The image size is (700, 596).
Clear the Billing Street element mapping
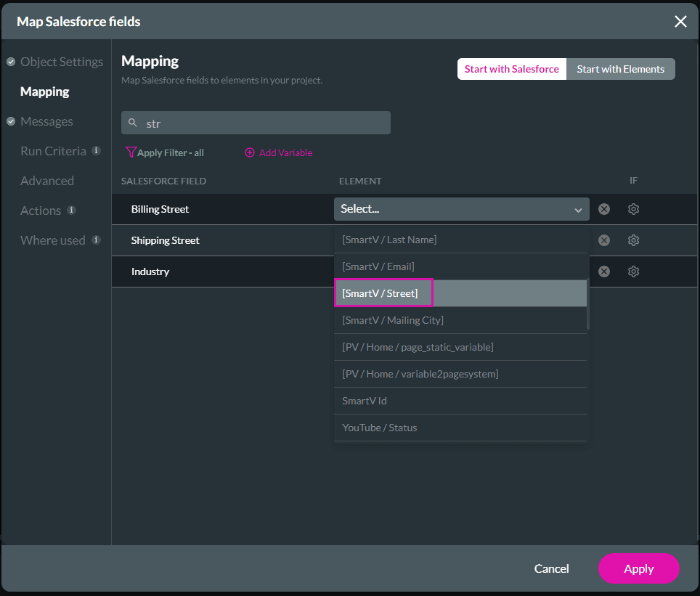tap(603, 208)
